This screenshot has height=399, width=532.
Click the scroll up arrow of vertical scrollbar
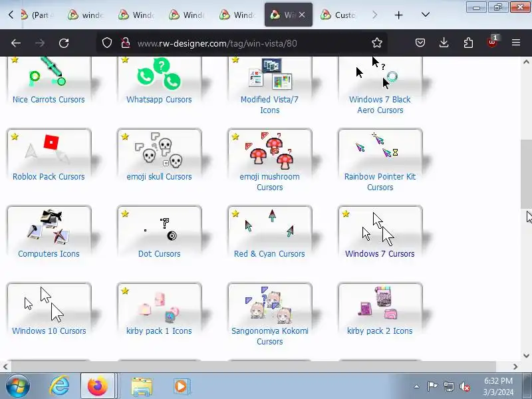(x=526, y=62)
